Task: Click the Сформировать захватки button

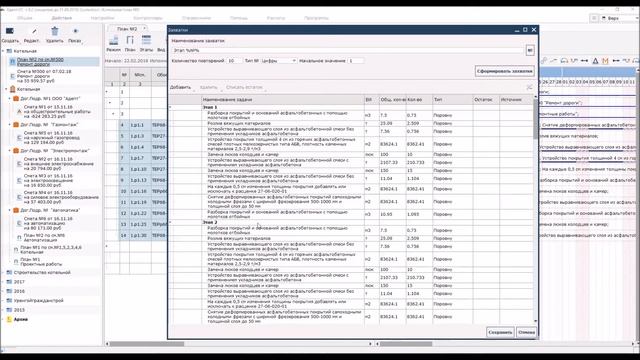Action: pyautogui.click(x=504, y=71)
